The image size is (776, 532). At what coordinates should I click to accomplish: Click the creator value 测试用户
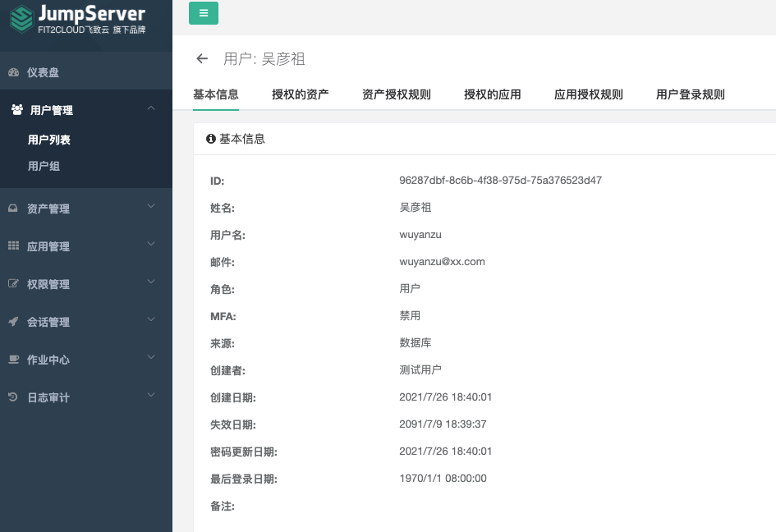point(420,369)
